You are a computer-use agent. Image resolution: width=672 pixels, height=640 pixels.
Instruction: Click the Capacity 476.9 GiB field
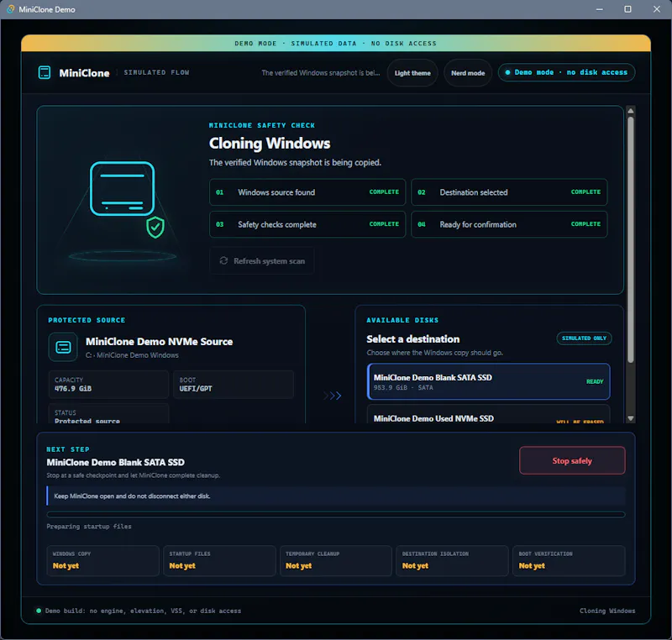[108, 385]
